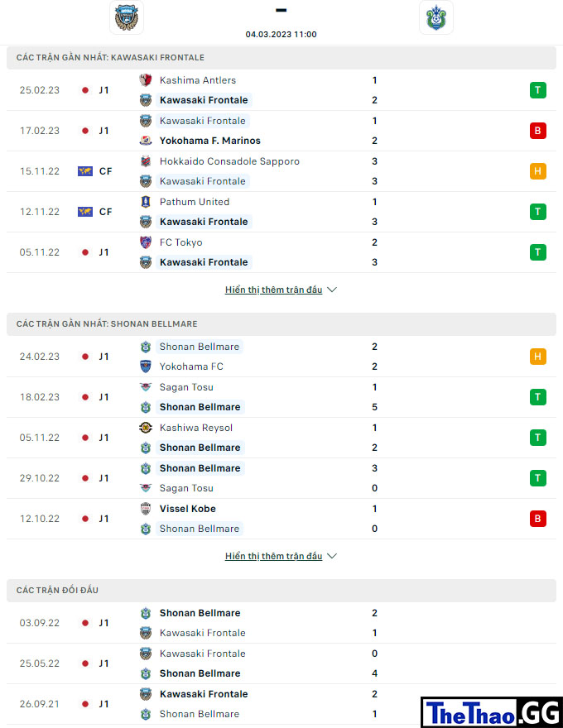Click chevron beside Shonan's Hiển thị thêm trận đấu
563x728 pixels.
332,556
